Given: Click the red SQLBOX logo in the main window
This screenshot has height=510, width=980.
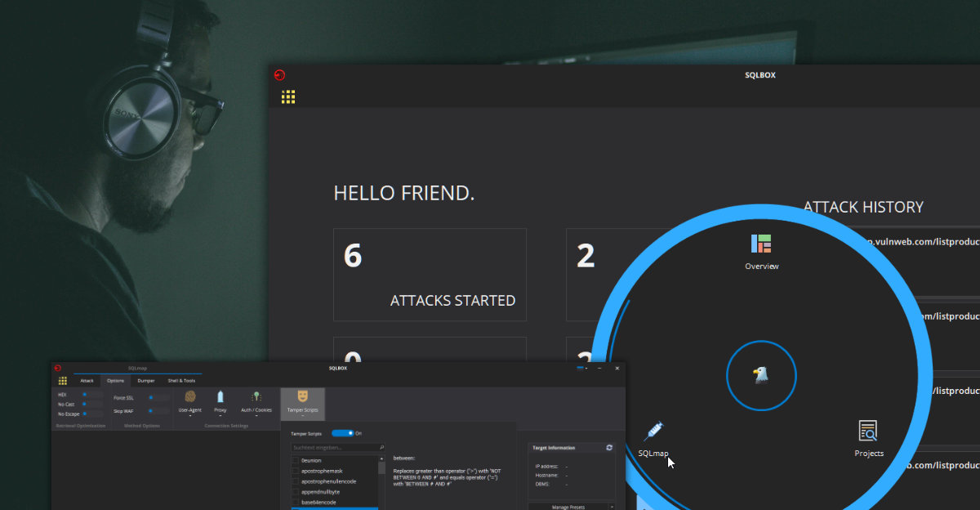Looking at the screenshot, I should 279,75.
